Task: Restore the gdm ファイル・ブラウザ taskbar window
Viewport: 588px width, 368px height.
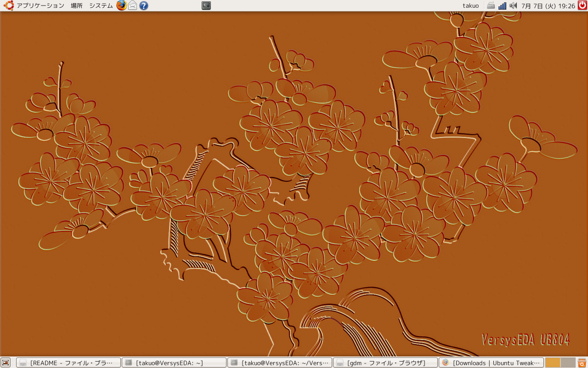Action: [385, 362]
